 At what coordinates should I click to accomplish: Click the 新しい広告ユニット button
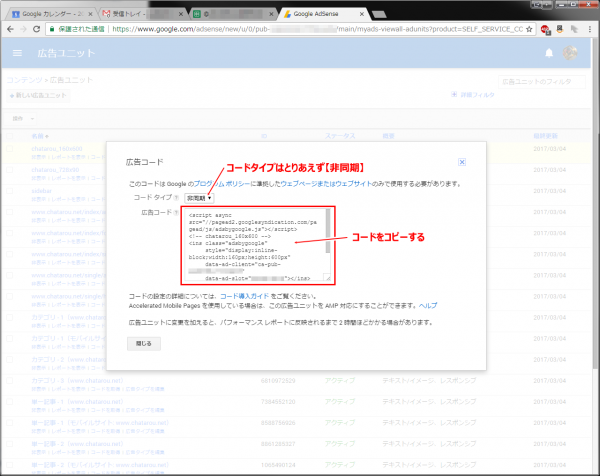tap(39, 95)
